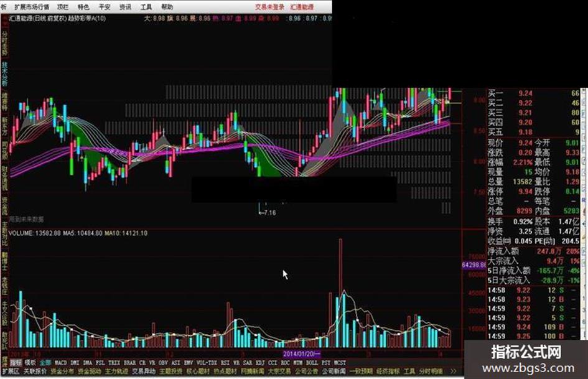The width and height of the screenshot is (588, 379).
Task: Open the 公司公告 tab
Action: [x=307, y=371]
